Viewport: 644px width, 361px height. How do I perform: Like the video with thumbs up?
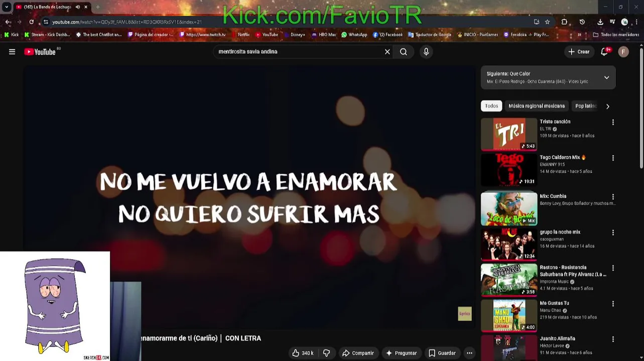coord(303,353)
